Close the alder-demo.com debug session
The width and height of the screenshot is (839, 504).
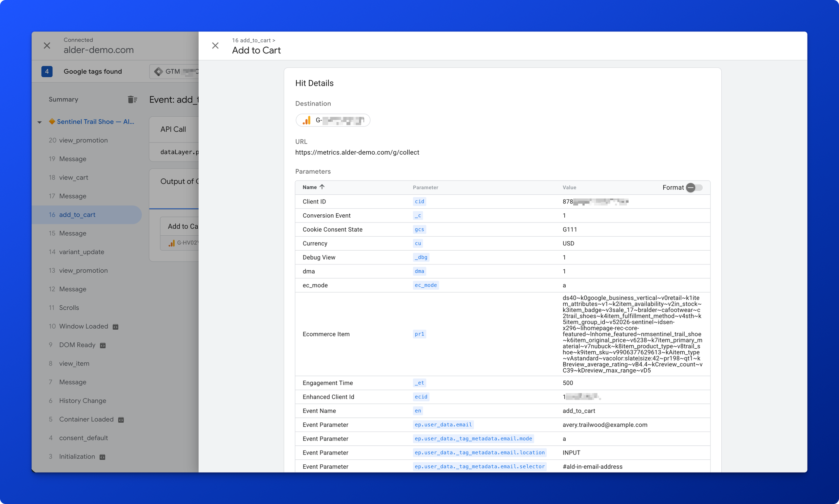click(x=47, y=46)
